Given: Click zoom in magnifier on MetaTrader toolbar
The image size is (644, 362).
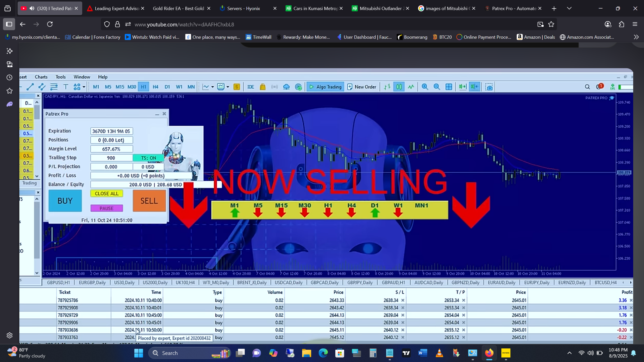Looking at the screenshot, I should [x=425, y=87].
